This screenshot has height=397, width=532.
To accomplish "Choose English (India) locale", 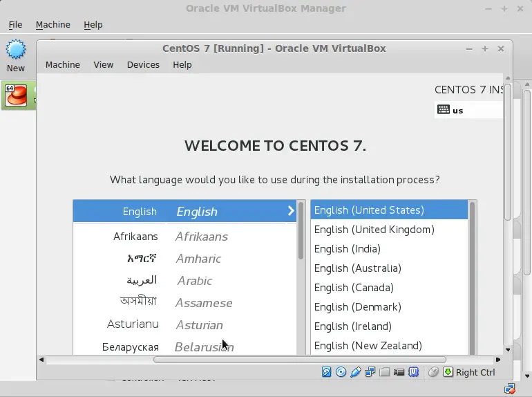I will tap(389, 249).
